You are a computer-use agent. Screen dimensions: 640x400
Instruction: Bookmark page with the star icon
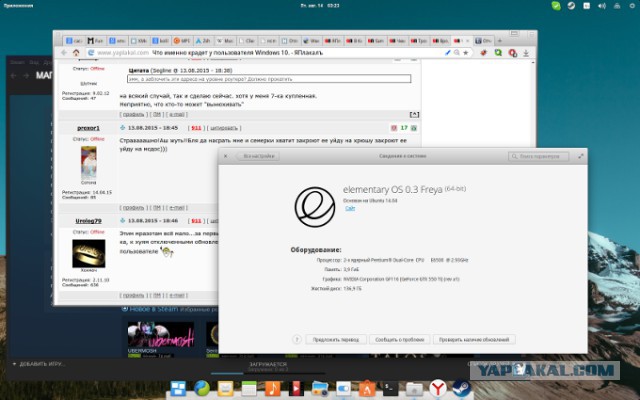[466, 53]
